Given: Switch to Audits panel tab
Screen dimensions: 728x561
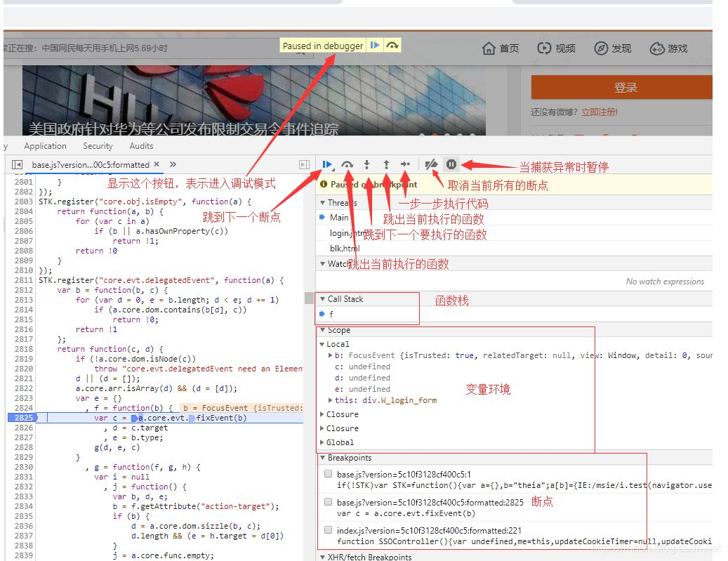Looking at the screenshot, I should tap(141, 146).
